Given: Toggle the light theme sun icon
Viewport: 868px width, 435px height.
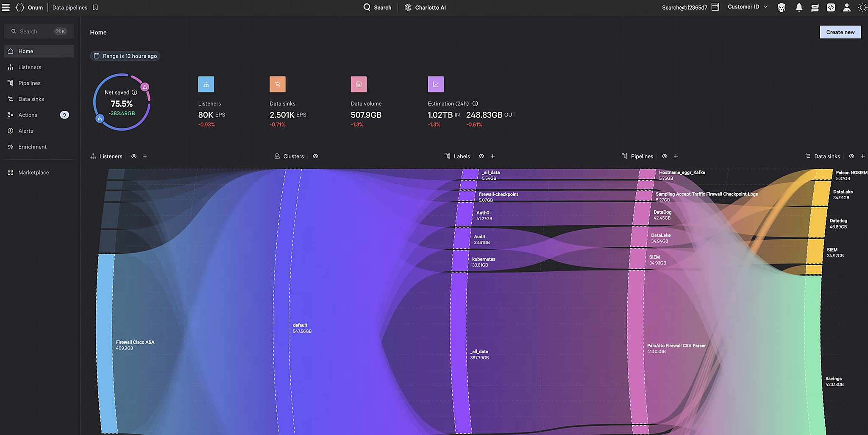Looking at the screenshot, I should (862, 8).
